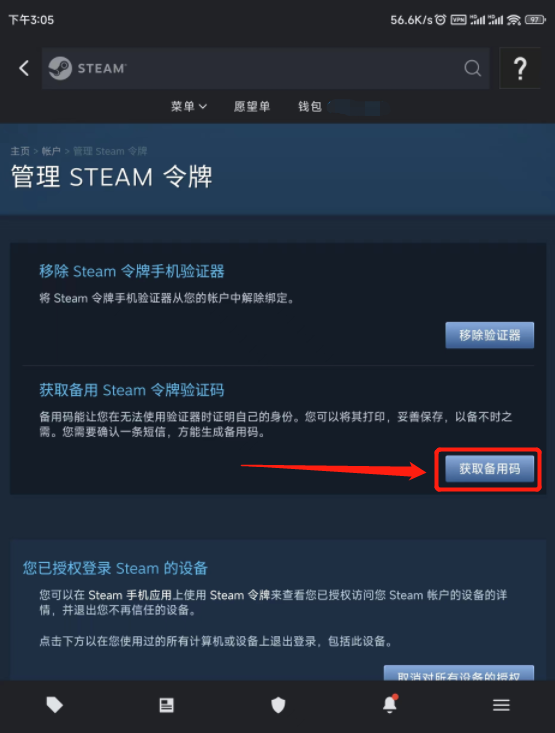555x733 pixels.
Task: Focus the Steam search bar field
Action: coord(266,68)
